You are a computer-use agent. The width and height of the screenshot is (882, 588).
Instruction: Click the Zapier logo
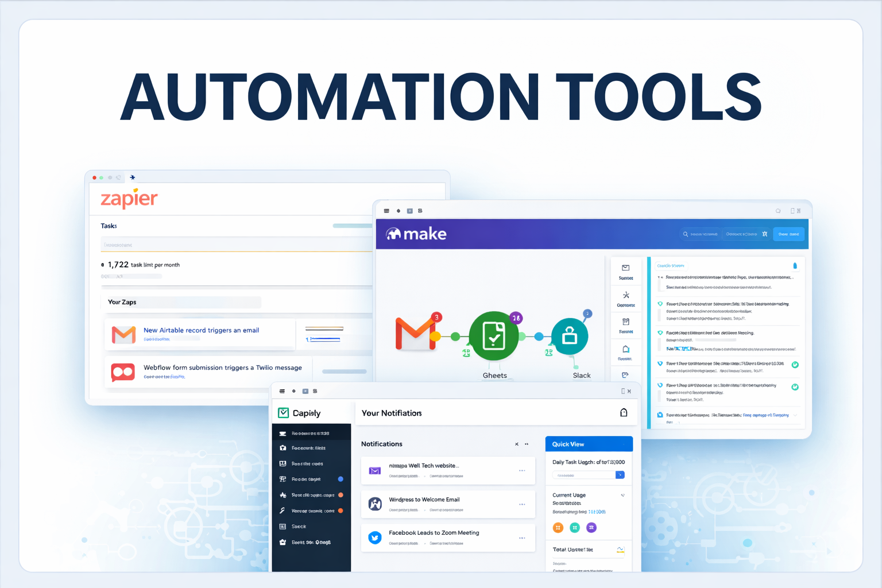coord(128,198)
